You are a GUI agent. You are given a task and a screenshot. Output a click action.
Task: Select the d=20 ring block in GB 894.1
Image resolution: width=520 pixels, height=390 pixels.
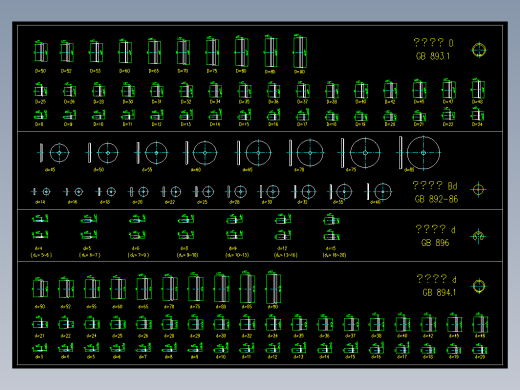[480, 349]
